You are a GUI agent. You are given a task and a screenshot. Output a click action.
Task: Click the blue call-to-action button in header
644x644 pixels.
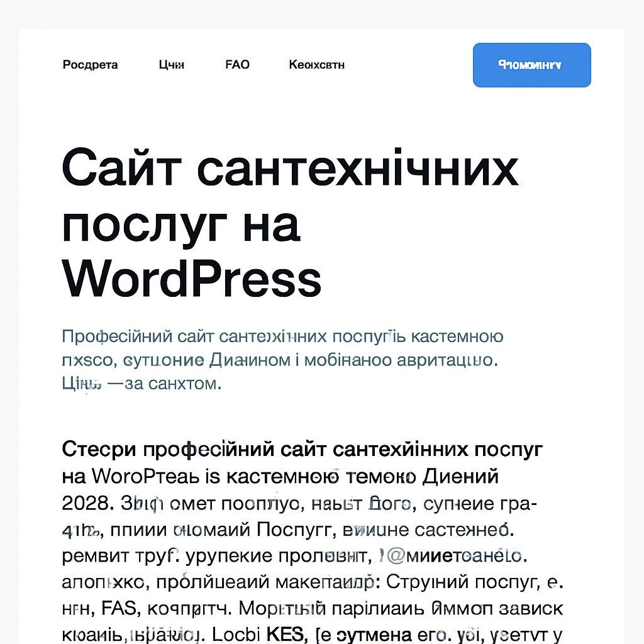532,65
